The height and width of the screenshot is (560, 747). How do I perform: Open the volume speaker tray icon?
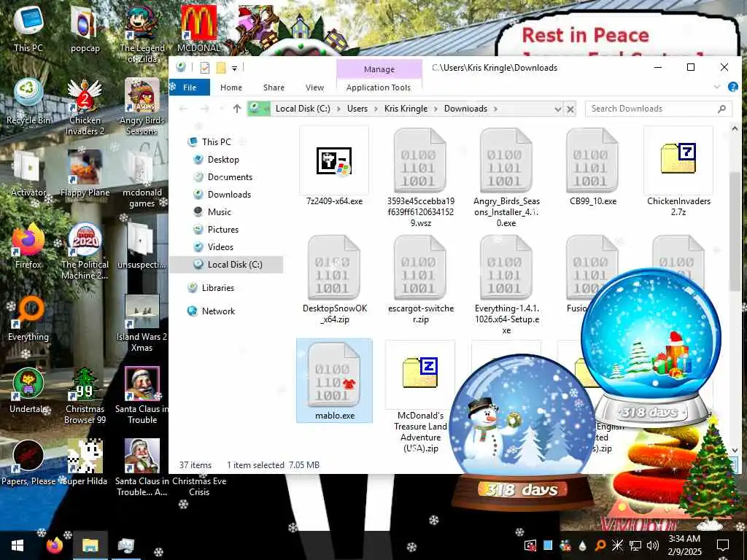(653, 545)
